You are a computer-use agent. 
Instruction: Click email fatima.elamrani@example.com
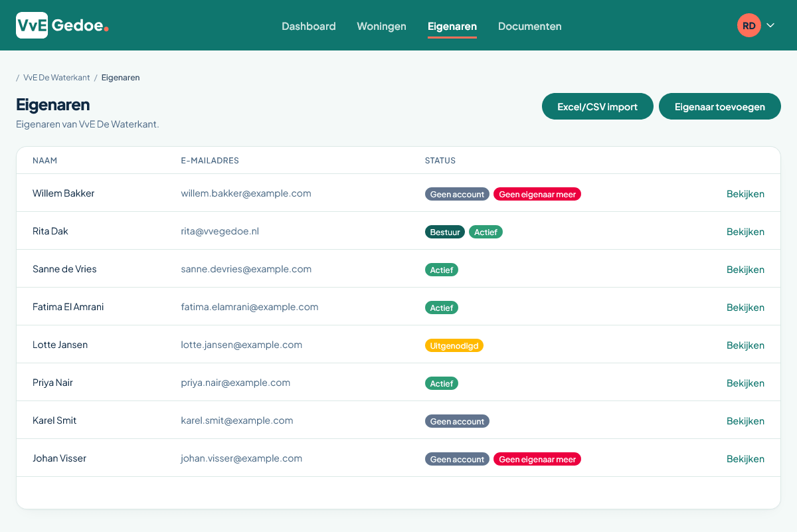(250, 307)
